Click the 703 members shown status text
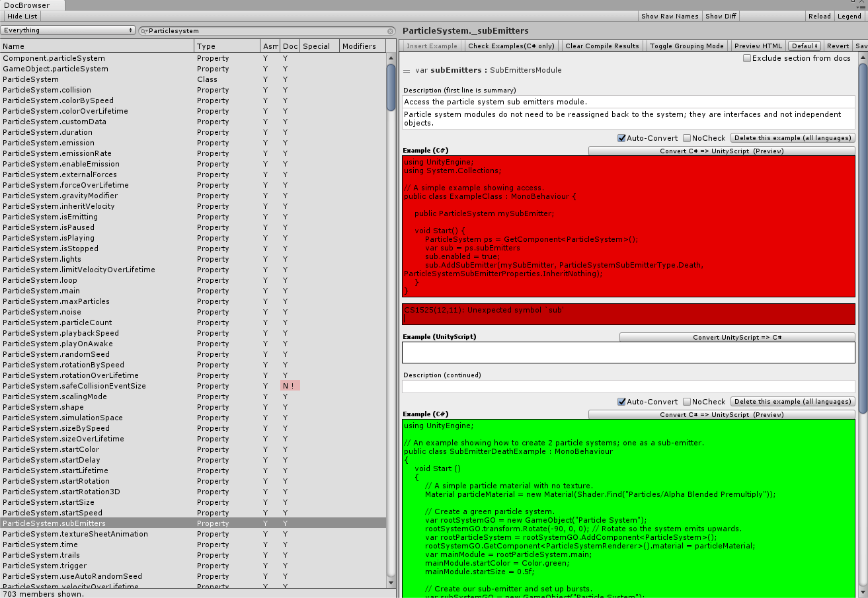 (44, 593)
